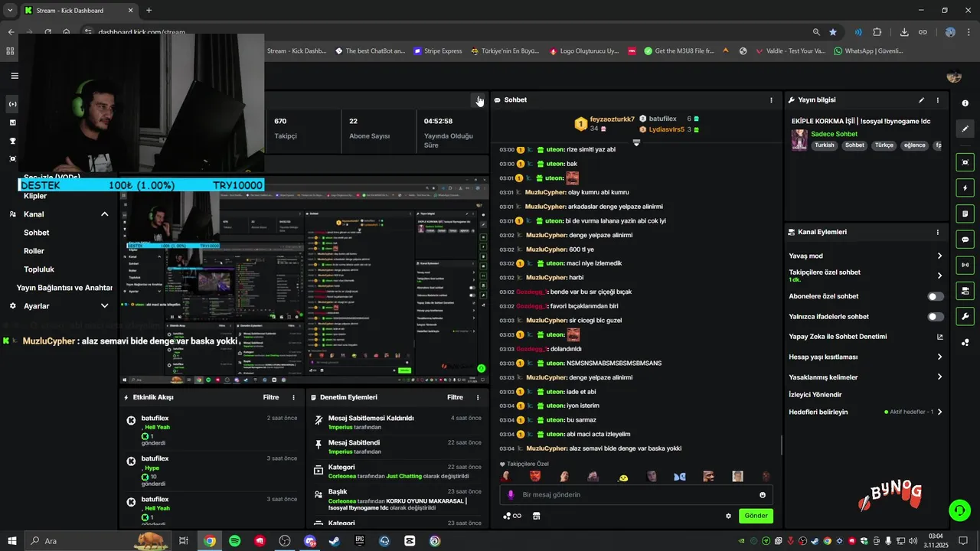Open chat settings gear icon

728,516
